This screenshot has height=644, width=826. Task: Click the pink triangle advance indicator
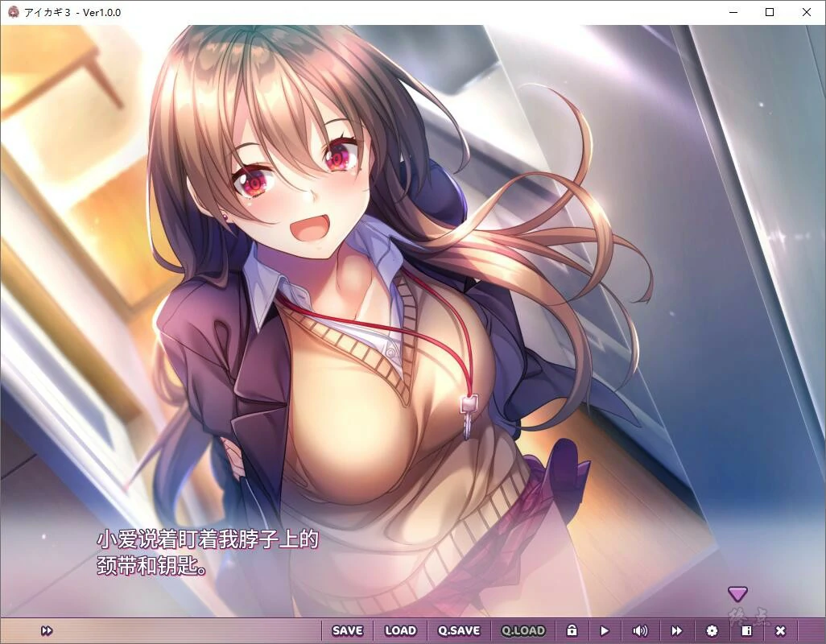click(x=737, y=594)
